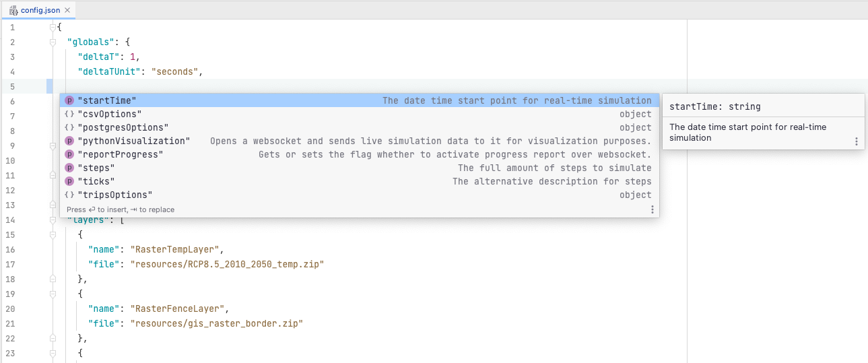Open the documentation popup more options menu
This screenshot has width=868, height=363.
[857, 141]
